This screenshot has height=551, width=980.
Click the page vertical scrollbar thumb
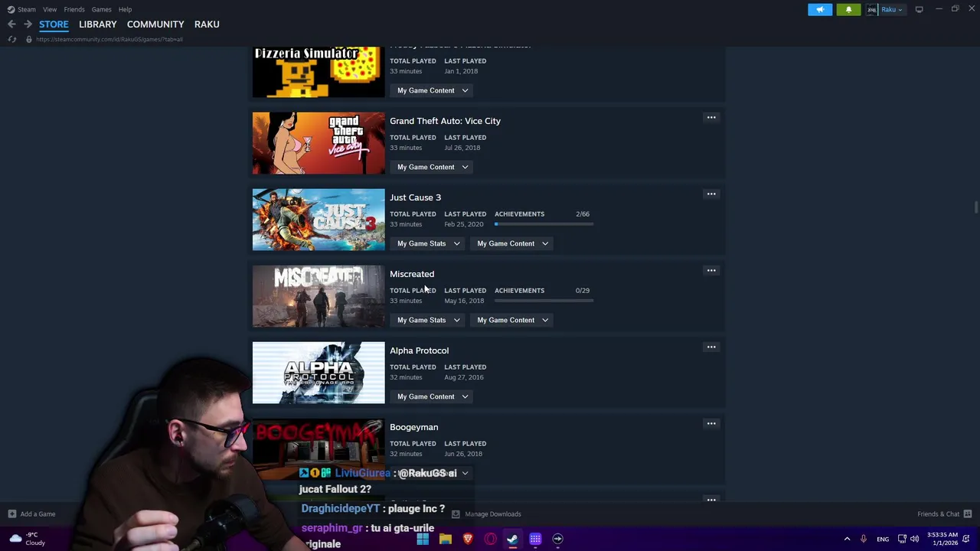coord(975,207)
